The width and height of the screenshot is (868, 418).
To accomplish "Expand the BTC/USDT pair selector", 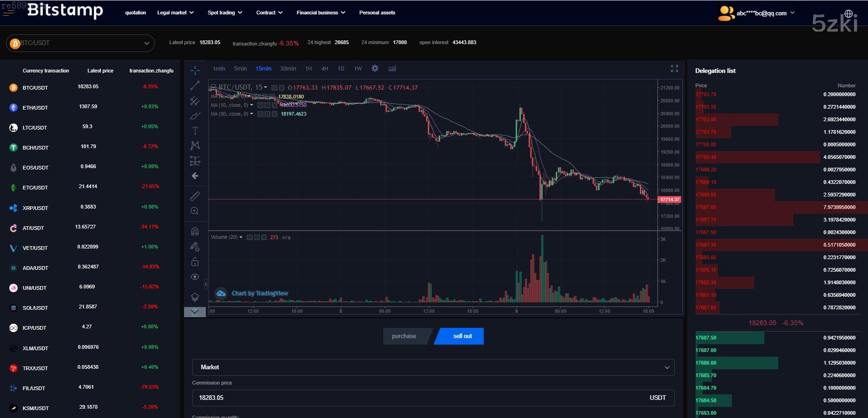I will pyautogui.click(x=80, y=43).
